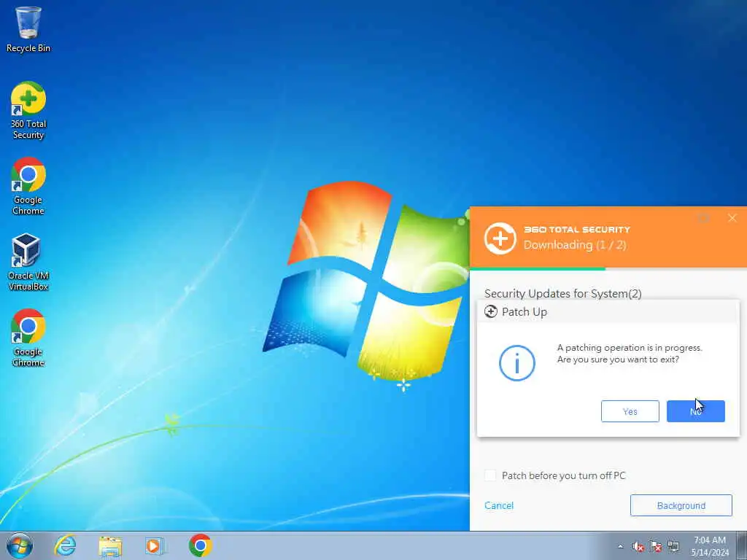Viewport: 747px width, 560px height.
Task: Open the Windows Start menu
Action: click(x=20, y=545)
